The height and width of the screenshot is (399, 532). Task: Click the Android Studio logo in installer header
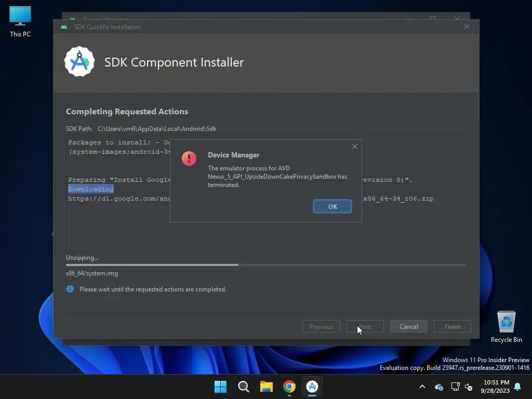(x=79, y=61)
